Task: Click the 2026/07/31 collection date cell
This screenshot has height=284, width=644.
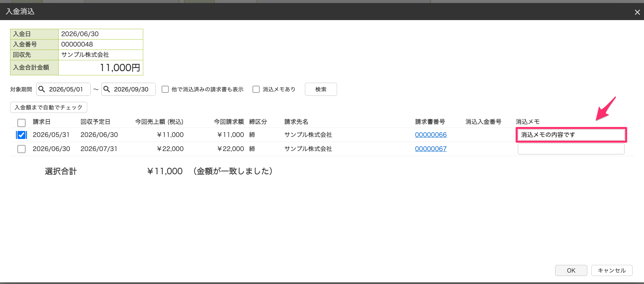Action: click(x=99, y=149)
